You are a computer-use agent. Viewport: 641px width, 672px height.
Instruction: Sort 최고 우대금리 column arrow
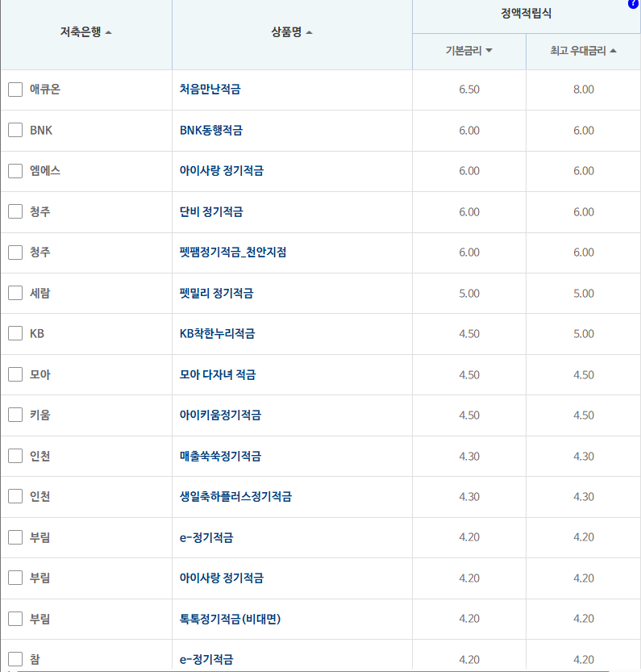coord(613,51)
